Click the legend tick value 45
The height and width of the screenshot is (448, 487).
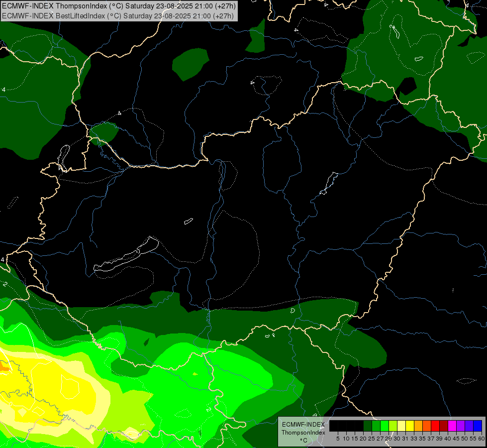[456, 439]
